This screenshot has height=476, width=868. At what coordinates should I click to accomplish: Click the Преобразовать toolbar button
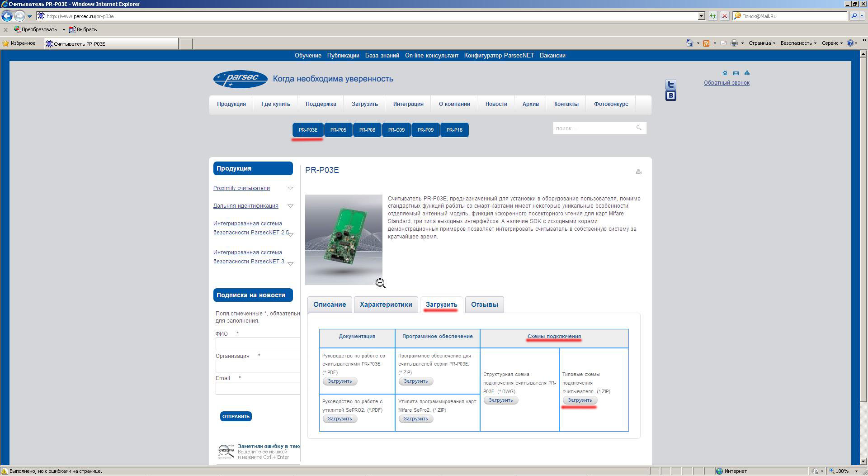click(x=36, y=29)
